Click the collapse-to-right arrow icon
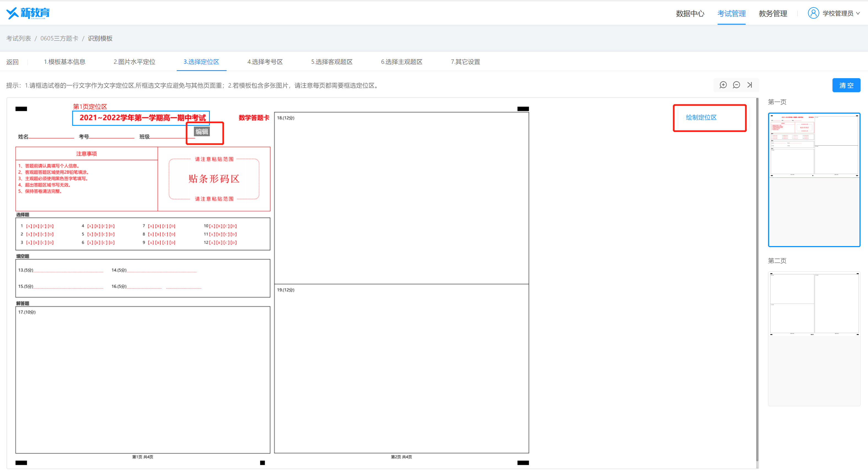The width and height of the screenshot is (868, 472). point(749,85)
